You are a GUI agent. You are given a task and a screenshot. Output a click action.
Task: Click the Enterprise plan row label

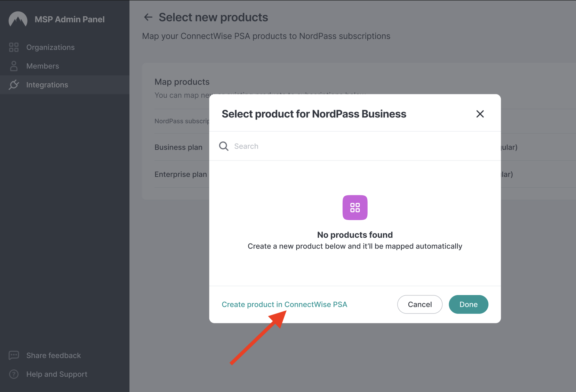point(181,174)
